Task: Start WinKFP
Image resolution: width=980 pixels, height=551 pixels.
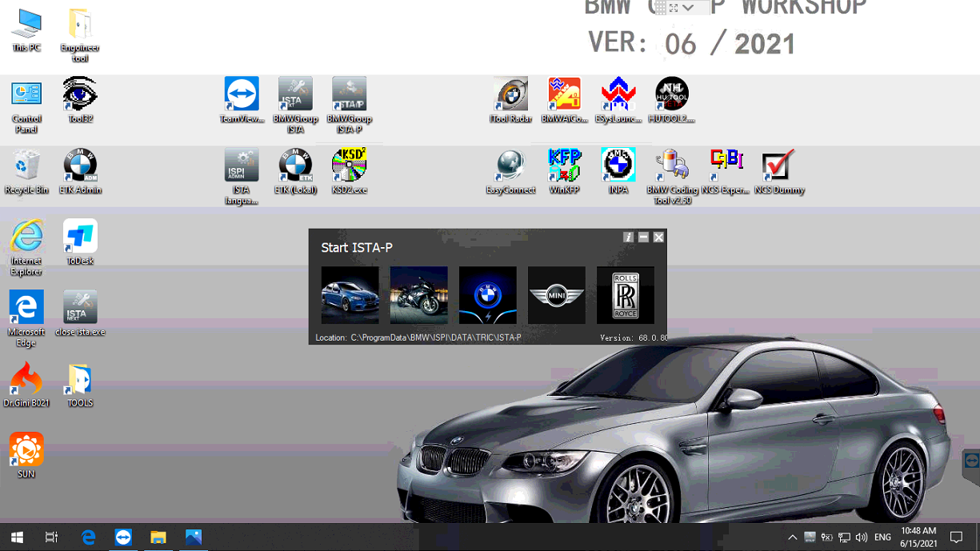Action: 564,164
